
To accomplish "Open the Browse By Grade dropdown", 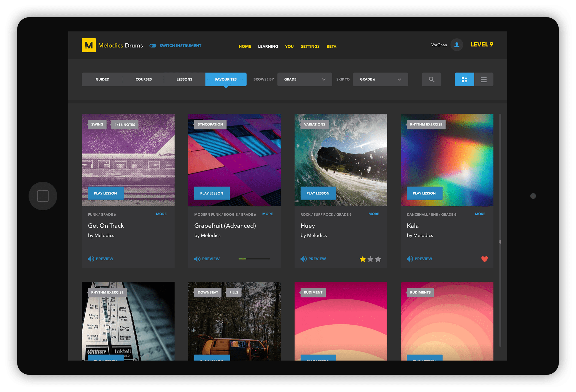I will tap(305, 79).
